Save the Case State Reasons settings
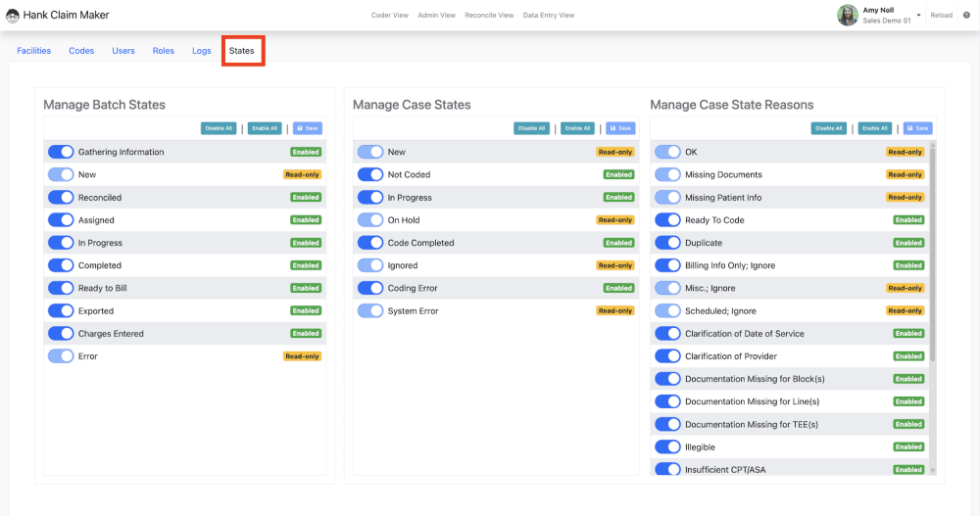This screenshot has width=980, height=516. [x=918, y=128]
